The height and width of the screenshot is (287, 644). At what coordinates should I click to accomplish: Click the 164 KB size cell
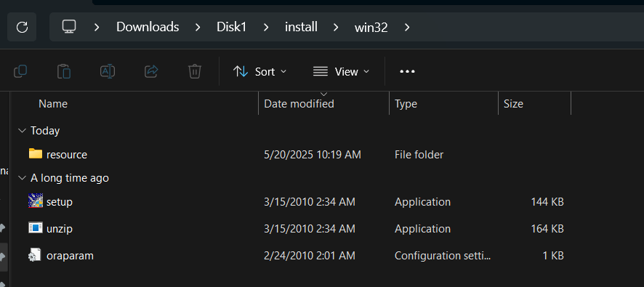(547, 229)
